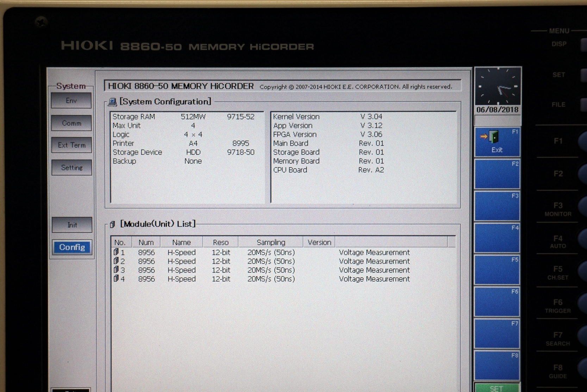587x392 pixels.
Task: Click Kernel Version V 3.04
Action: 327,117
